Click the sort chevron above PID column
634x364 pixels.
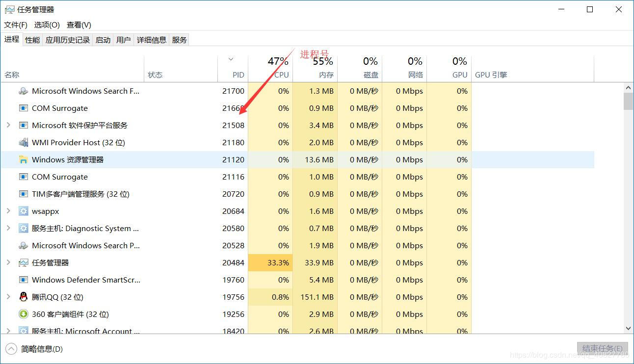pos(231,59)
